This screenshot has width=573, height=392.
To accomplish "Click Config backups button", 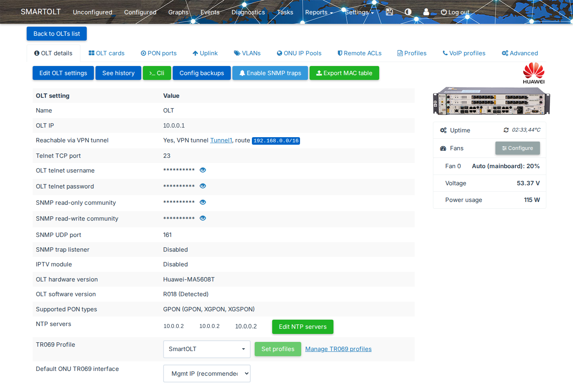I will [202, 73].
